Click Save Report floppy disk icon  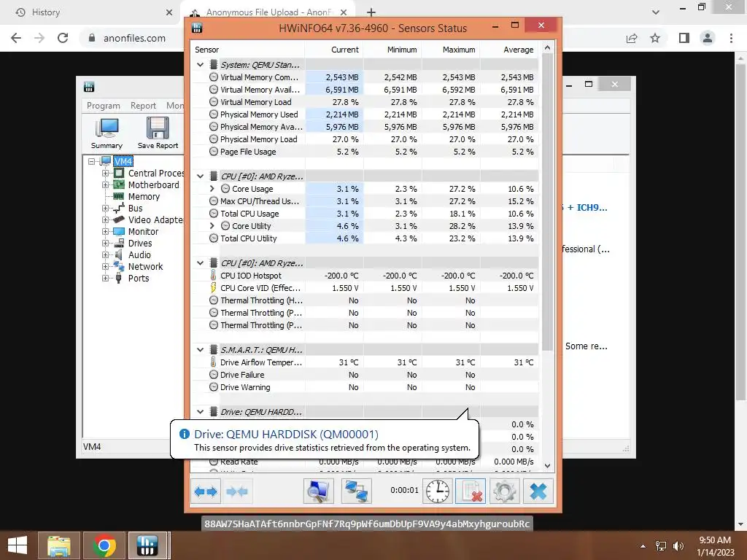point(158,133)
